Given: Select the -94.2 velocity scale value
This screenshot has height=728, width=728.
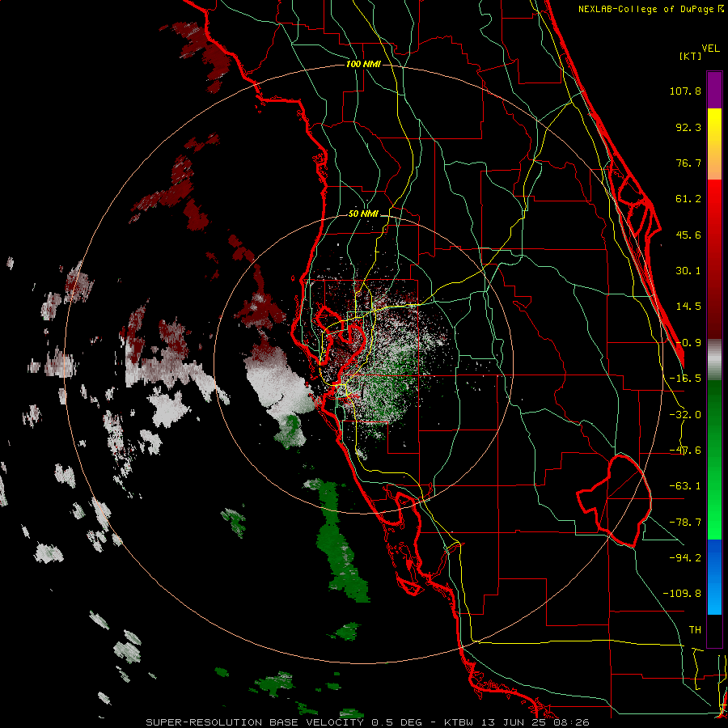Looking at the screenshot, I should coord(685,557).
